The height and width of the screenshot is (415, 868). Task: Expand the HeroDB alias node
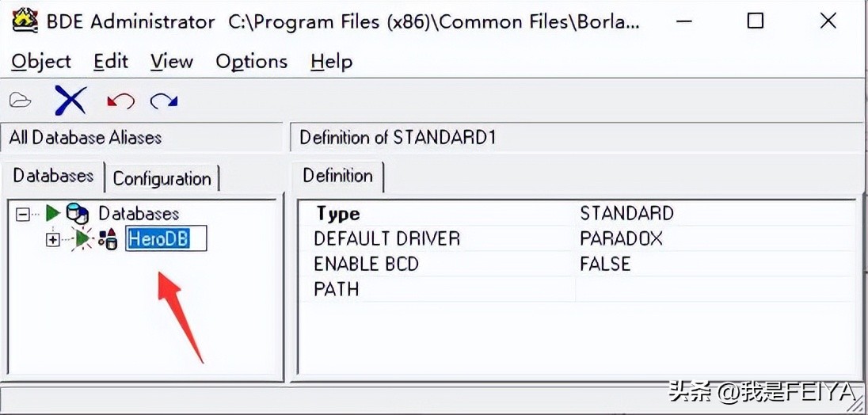(53, 239)
